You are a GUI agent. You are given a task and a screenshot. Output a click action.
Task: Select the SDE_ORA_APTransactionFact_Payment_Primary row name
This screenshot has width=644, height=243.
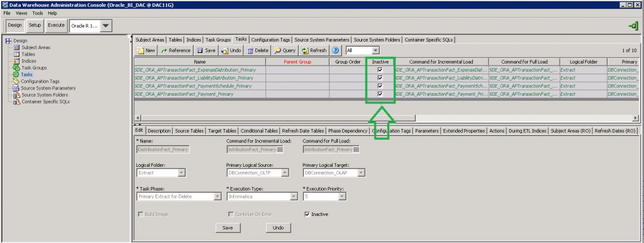[184, 94]
